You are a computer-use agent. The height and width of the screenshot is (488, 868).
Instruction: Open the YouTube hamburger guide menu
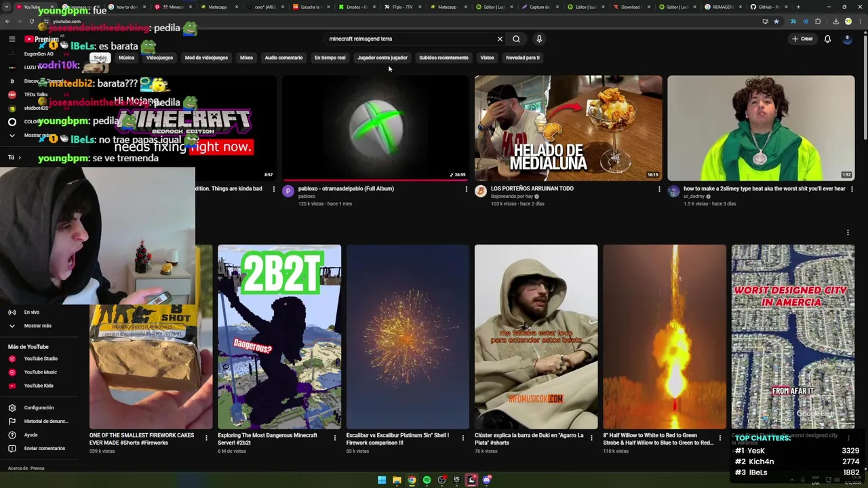pyautogui.click(x=12, y=39)
